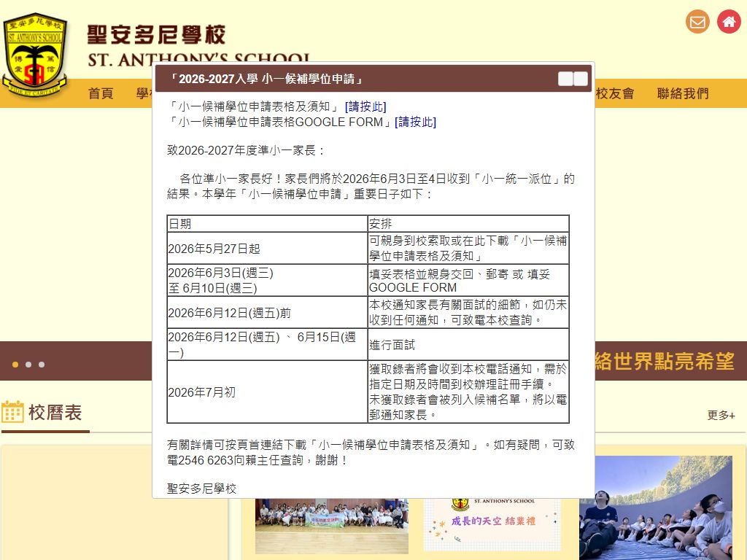The image size is (747, 560).
Task: Open the 校友會 menu item
Action: (x=615, y=93)
